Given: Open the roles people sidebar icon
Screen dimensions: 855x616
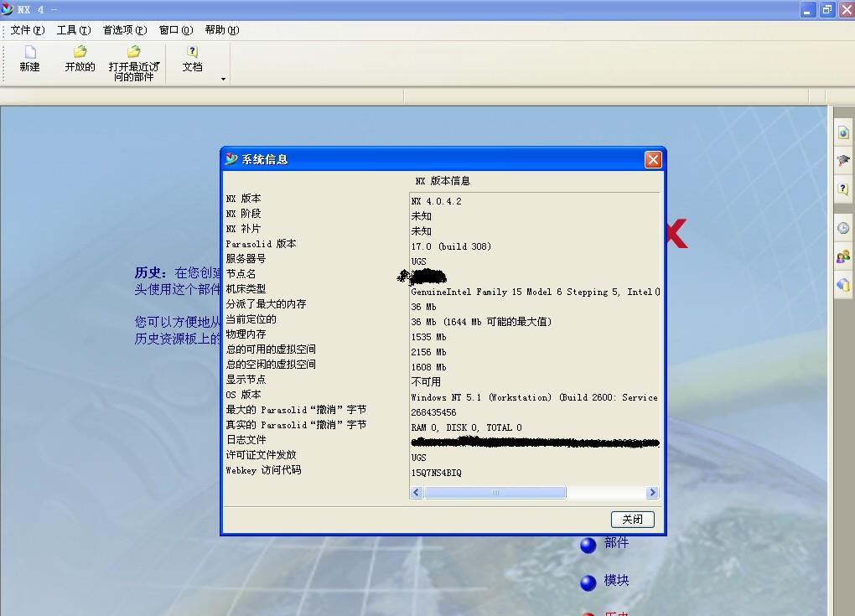Looking at the screenshot, I should (x=843, y=256).
